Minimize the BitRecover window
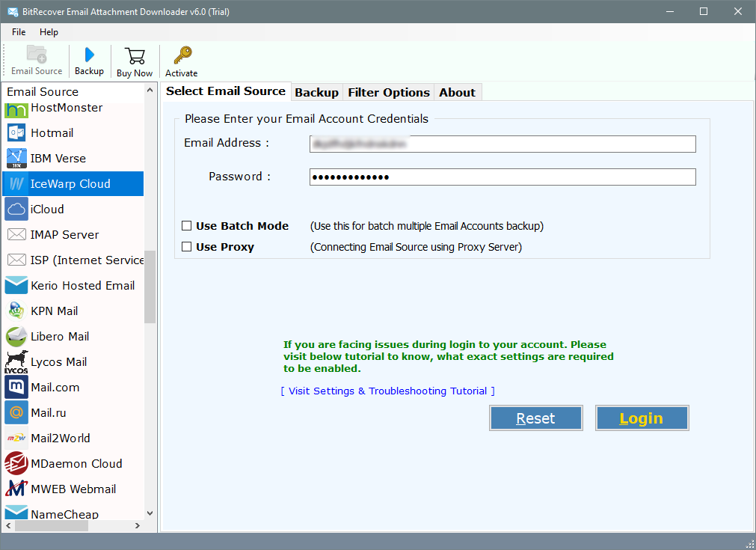This screenshot has width=756, height=550. click(x=670, y=11)
